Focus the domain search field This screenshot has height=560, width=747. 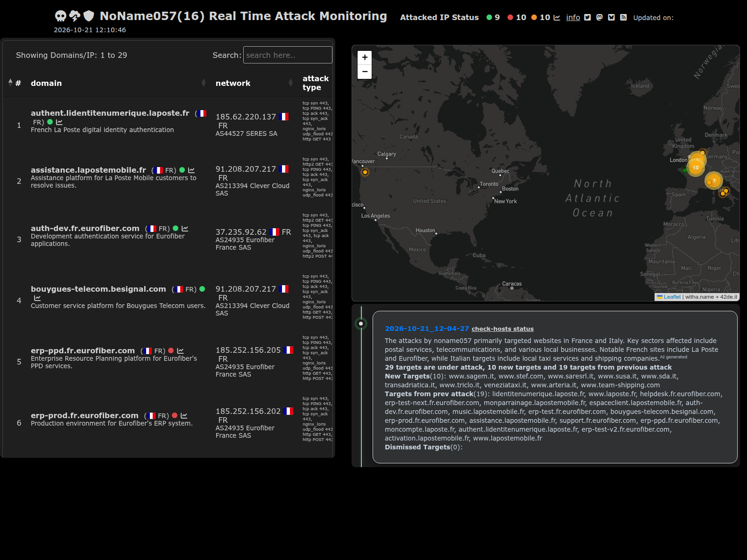tap(288, 55)
